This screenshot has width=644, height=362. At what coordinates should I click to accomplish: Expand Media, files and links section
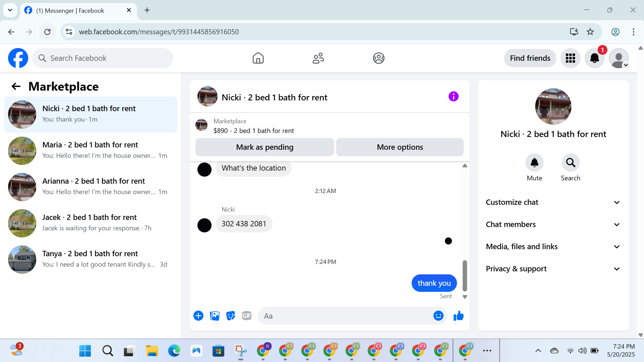553,246
